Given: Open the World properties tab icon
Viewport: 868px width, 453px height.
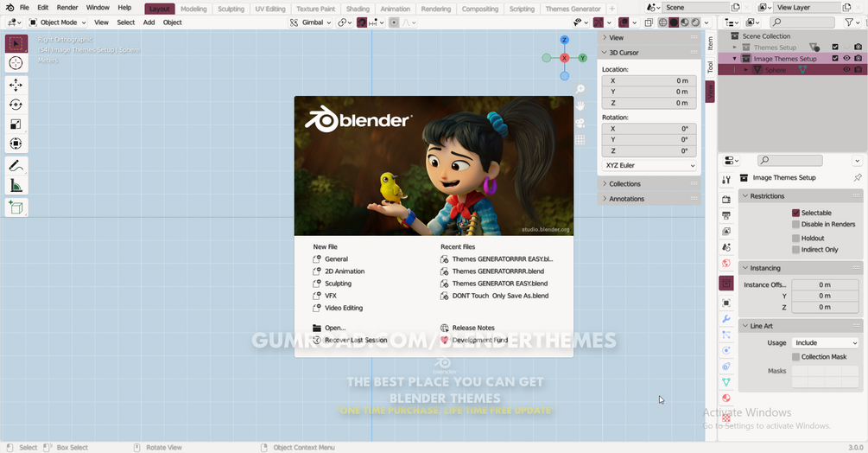Looking at the screenshot, I should pos(726,264).
